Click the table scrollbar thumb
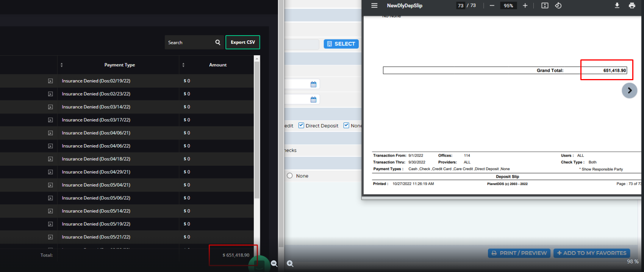 pyautogui.click(x=257, y=130)
